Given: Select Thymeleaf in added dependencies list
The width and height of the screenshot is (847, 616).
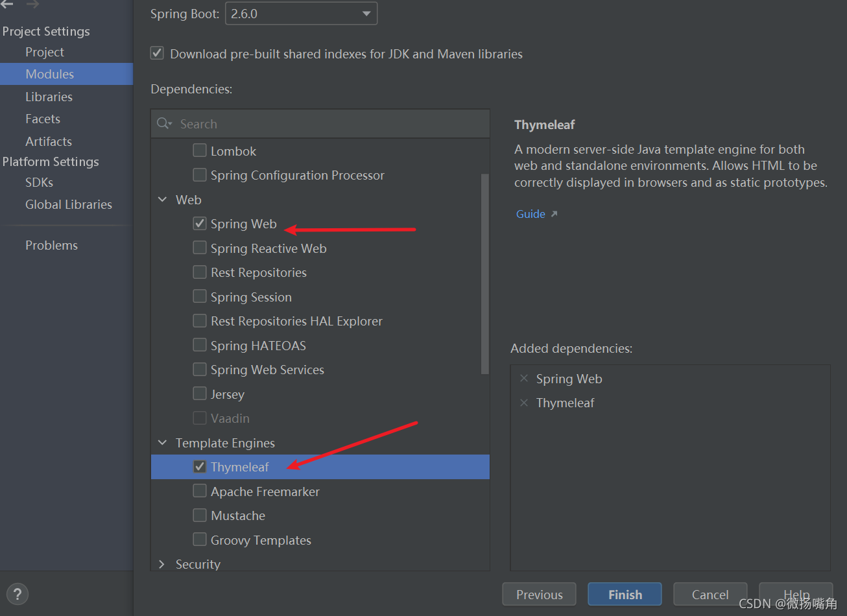Looking at the screenshot, I should coord(565,403).
